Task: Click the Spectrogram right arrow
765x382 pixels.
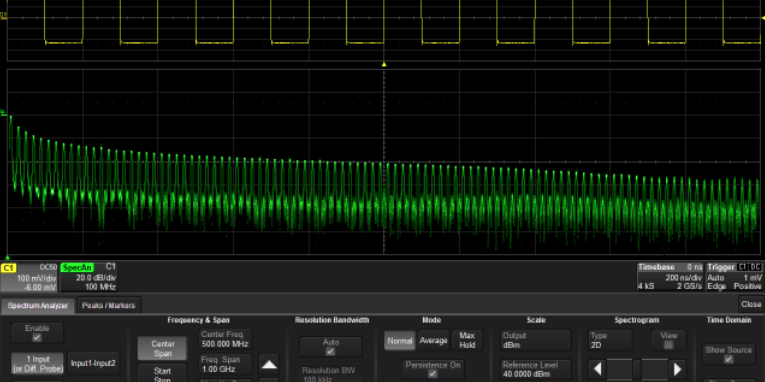Action: [x=677, y=369]
